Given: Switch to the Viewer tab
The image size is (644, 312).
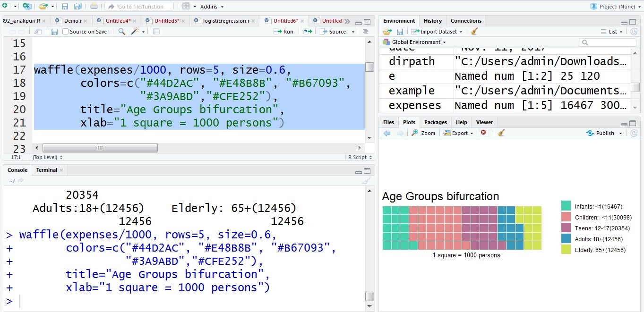Looking at the screenshot, I should [484, 122].
